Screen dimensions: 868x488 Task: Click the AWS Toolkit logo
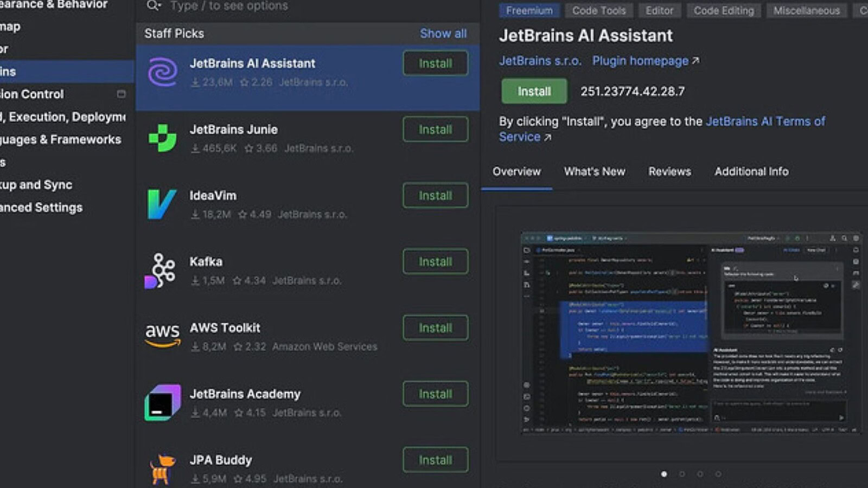(x=162, y=335)
